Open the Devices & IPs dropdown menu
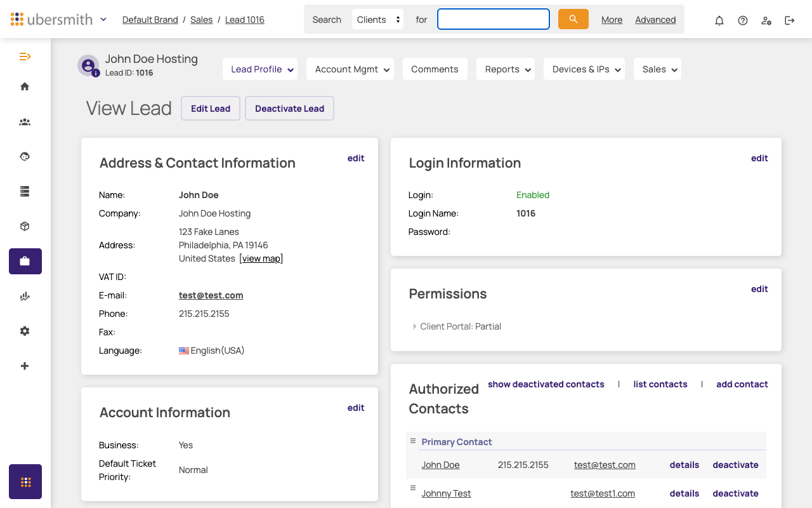Screen dimensions: 812x508 point(584,69)
